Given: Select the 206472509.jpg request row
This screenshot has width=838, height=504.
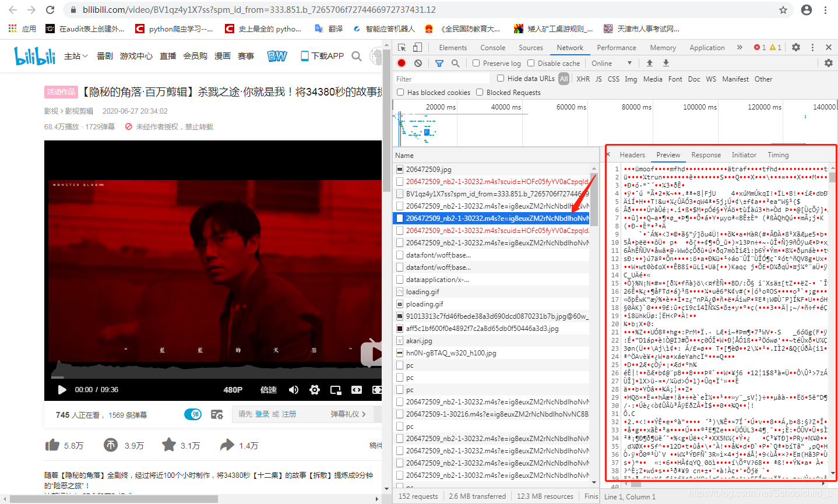Looking at the screenshot, I should (492, 169).
